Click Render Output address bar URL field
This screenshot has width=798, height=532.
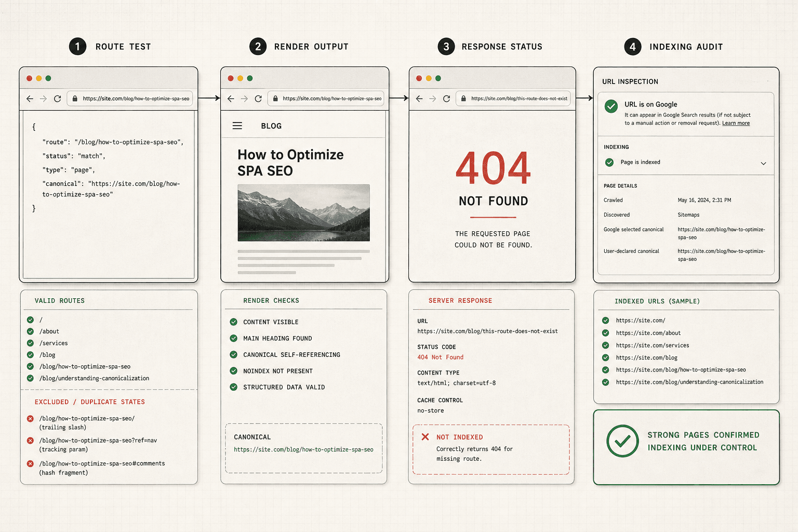326,99
